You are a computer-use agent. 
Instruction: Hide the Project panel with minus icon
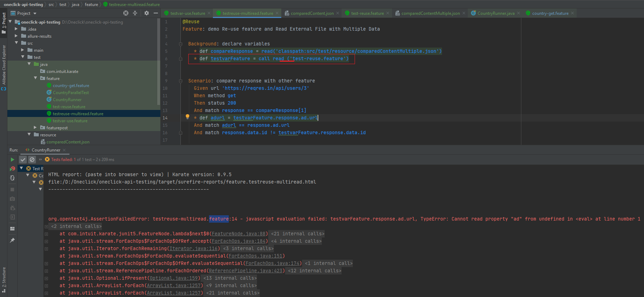click(156, 13)
